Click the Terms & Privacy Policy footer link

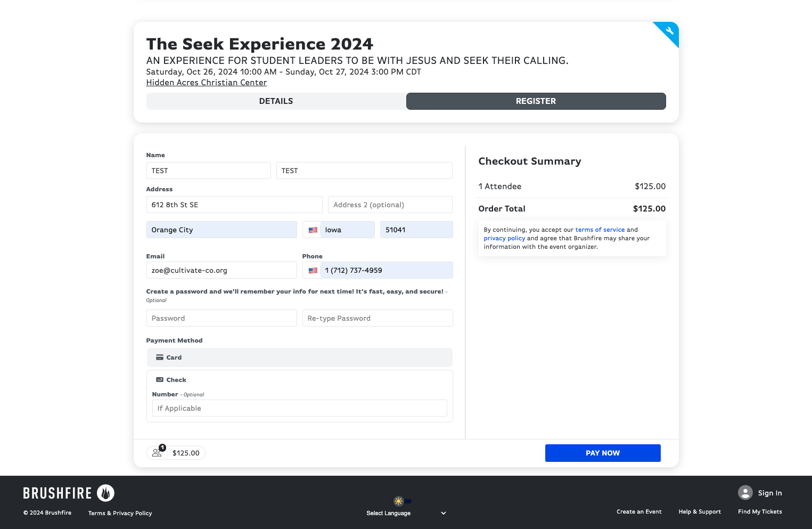tap(120, 514)
